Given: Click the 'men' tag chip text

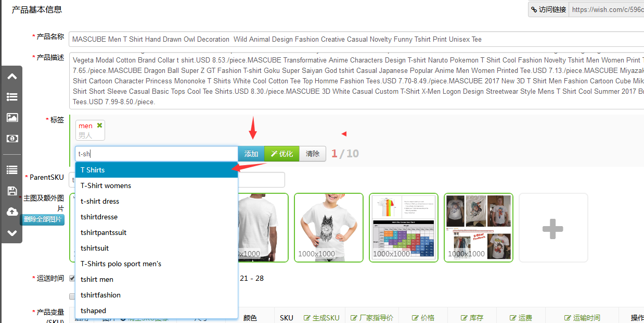Looking at the screenshot, I should tap(85, 126).
